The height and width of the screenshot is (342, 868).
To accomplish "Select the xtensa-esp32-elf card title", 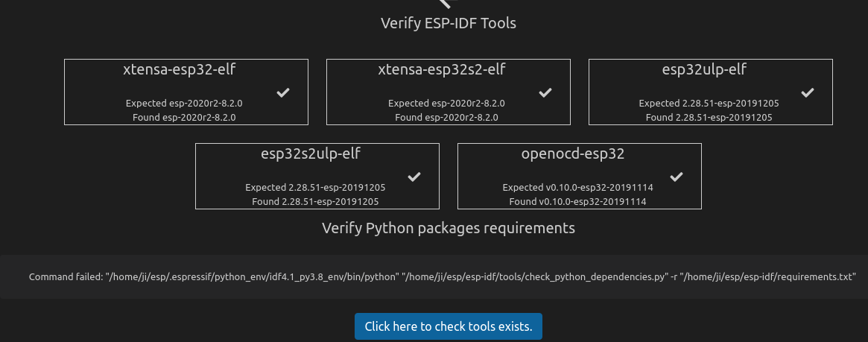I will click(x=180, y=70).
